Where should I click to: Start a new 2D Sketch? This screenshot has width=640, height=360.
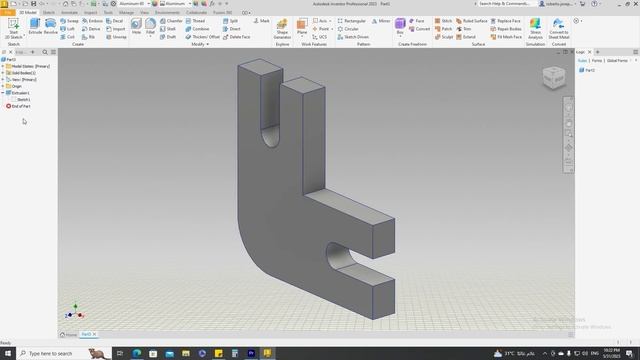click(13, 28)
